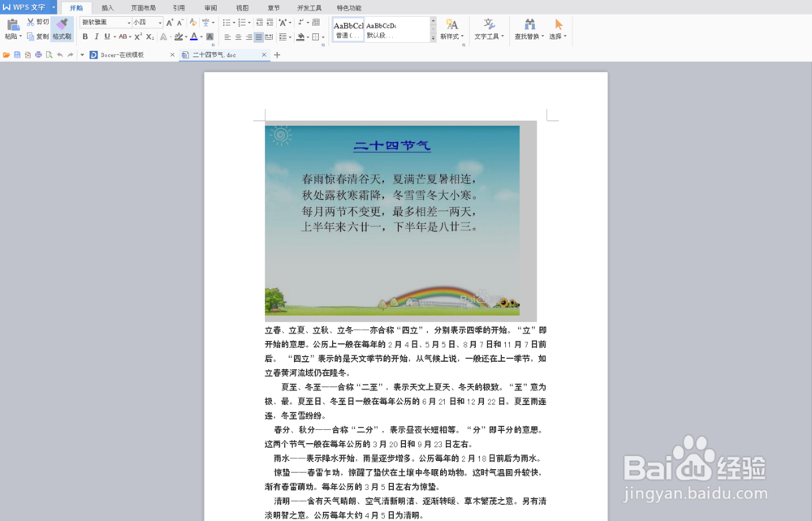Apply subscript formatting

[x=149, y=37]
